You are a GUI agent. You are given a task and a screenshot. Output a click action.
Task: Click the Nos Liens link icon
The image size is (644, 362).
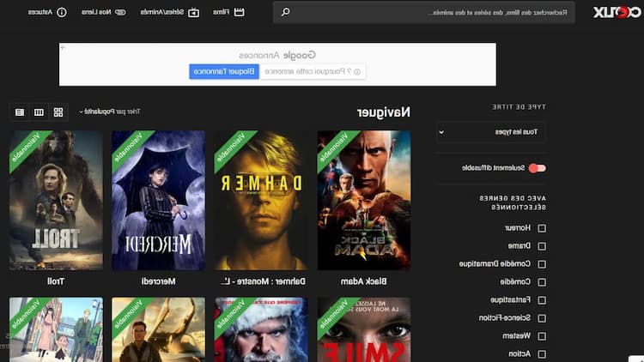120,12
